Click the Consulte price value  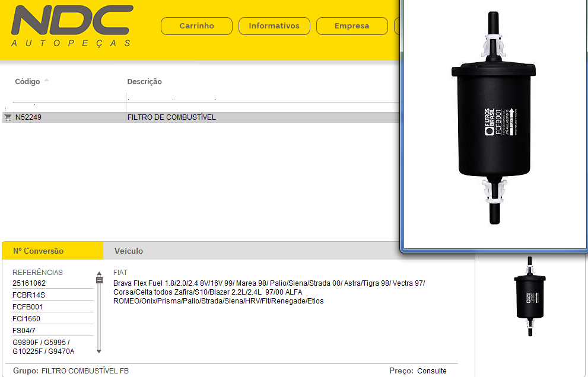(x=431, y=370)
